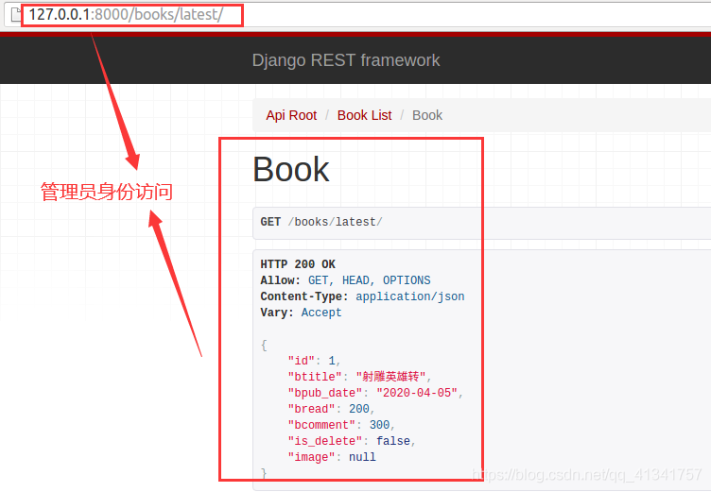Select the Content-Type application/json header value
Image resolution: width=727 pixels, height=503 pixels.
point(410,297)
